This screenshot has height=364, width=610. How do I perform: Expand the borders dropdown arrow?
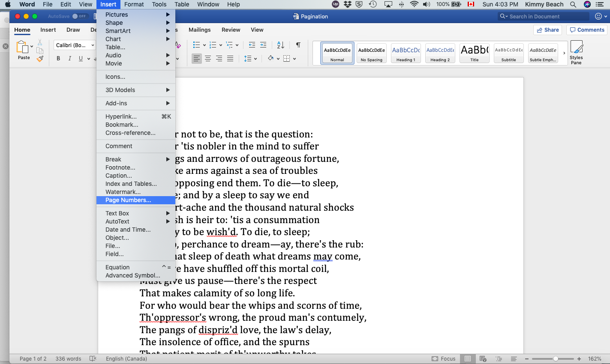294,59
